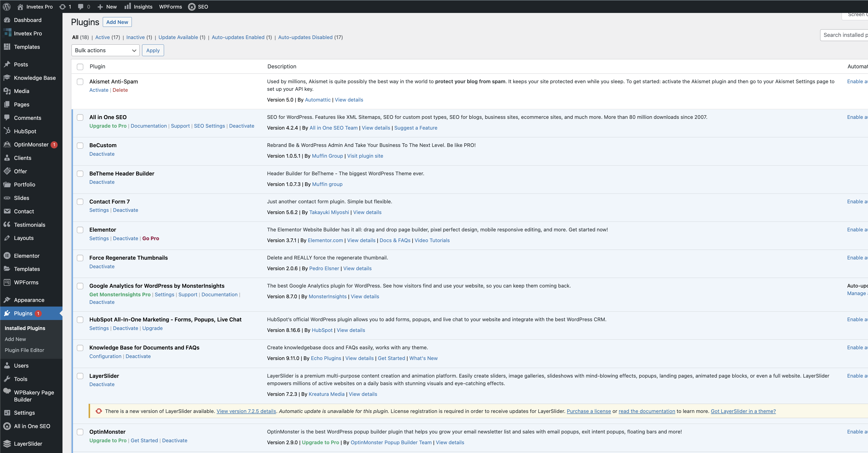This screenshot has height=453, width=868.
Task: Open Video Tutorials link for Elementor
Action: tap(432, 240)
